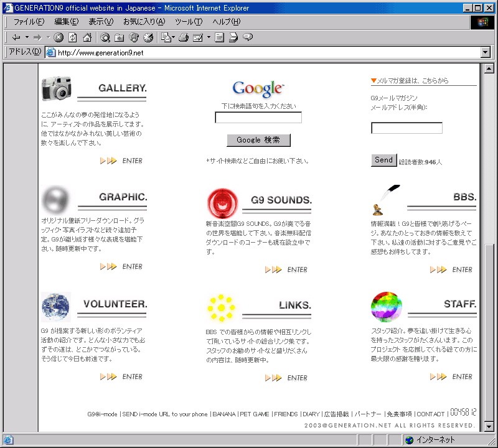Open the ファイル(F) menu
The height and width of the screenshot is (448, 498).
click(29, 22)
